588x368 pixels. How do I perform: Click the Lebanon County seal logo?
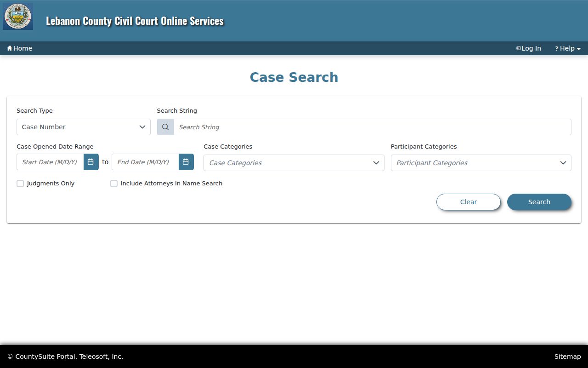tap(18, 17)
